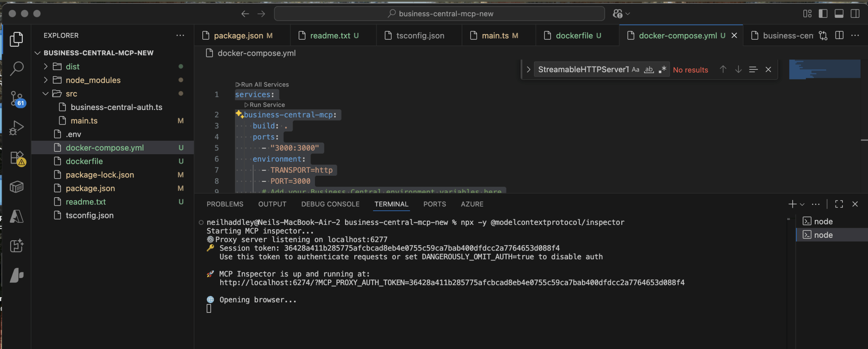Viewport: 868px width, 349px height.
Task: Click Run Service code lens
Action: (x=265, y=105)
